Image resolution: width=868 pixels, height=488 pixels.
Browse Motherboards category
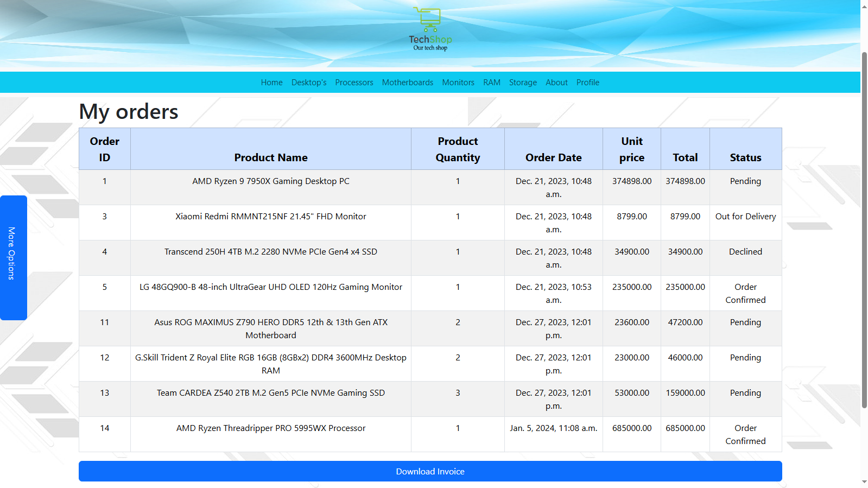(x=408, y=83)
